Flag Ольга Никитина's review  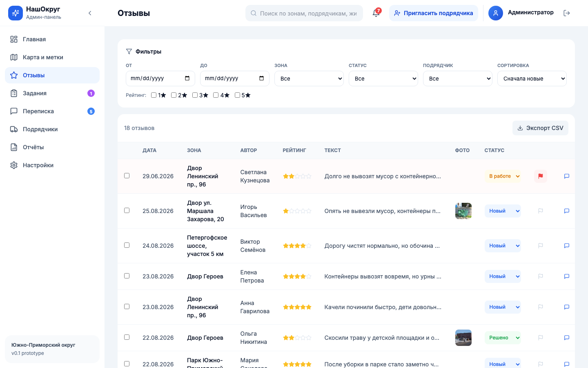[x=541, y=338]
